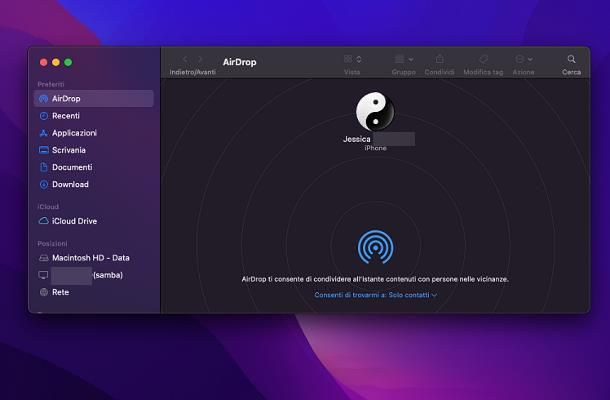
Task: Click the Scrivania desktop icon
Action: pos(44,150)
